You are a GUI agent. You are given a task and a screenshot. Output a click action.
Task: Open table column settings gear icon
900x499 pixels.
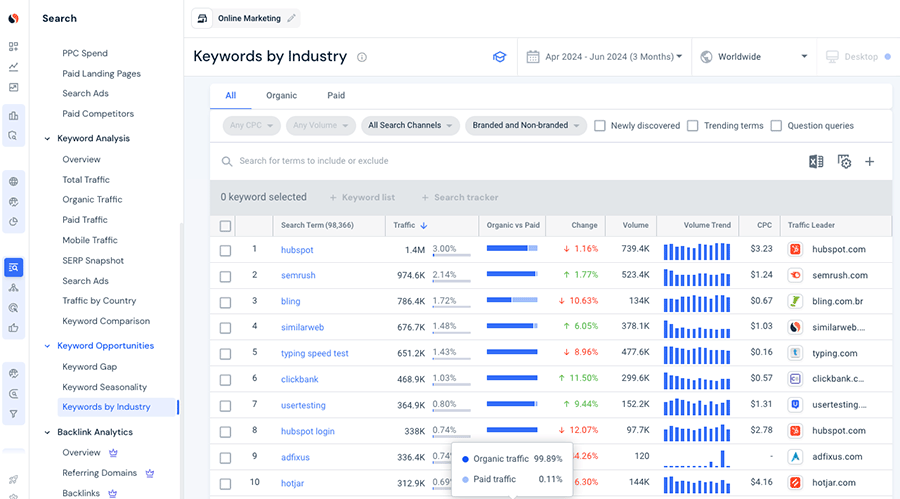pyautogui.click(x=844, y=162)
